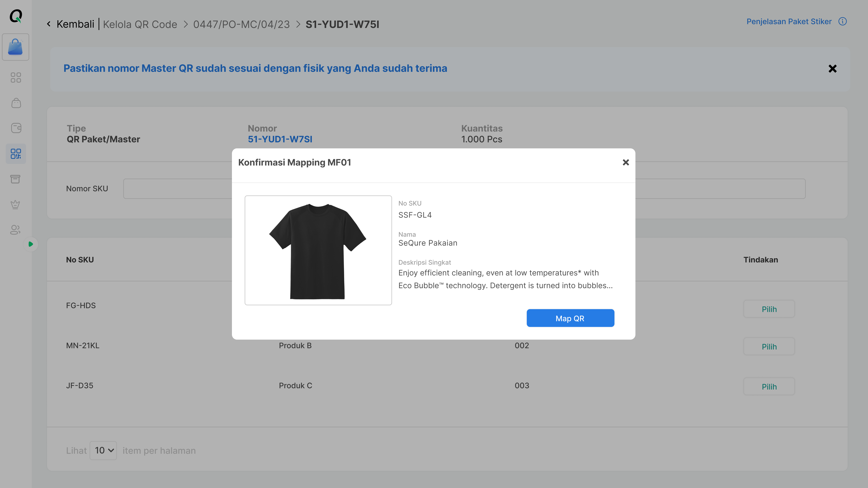Image resolution: width=868 pixels, height=488 pixels.
Task: Dismiss the Master QR notice banner
Action: coord(833,69)
